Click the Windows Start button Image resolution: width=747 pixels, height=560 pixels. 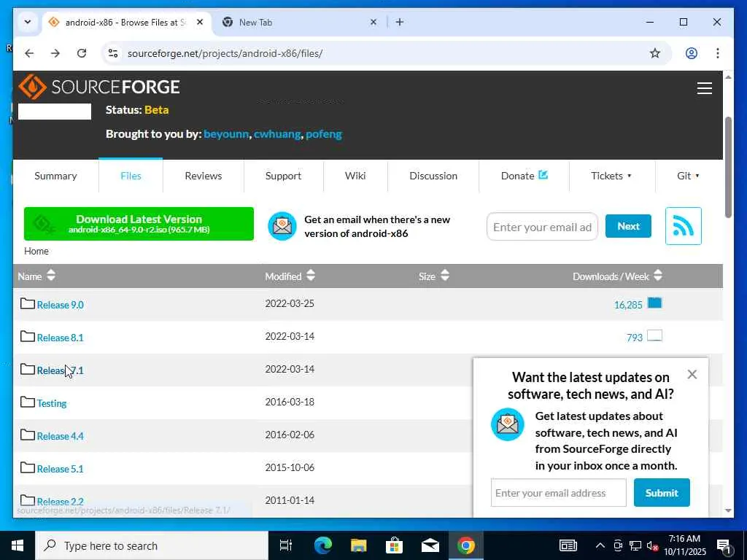tap(18, 545)
